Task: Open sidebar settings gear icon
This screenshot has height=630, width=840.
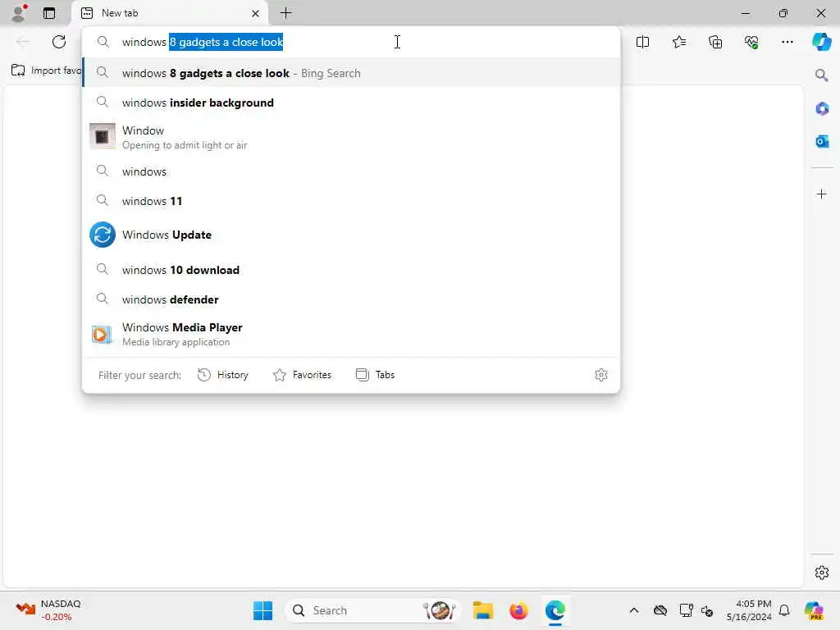Action: (x=822, y=573)
